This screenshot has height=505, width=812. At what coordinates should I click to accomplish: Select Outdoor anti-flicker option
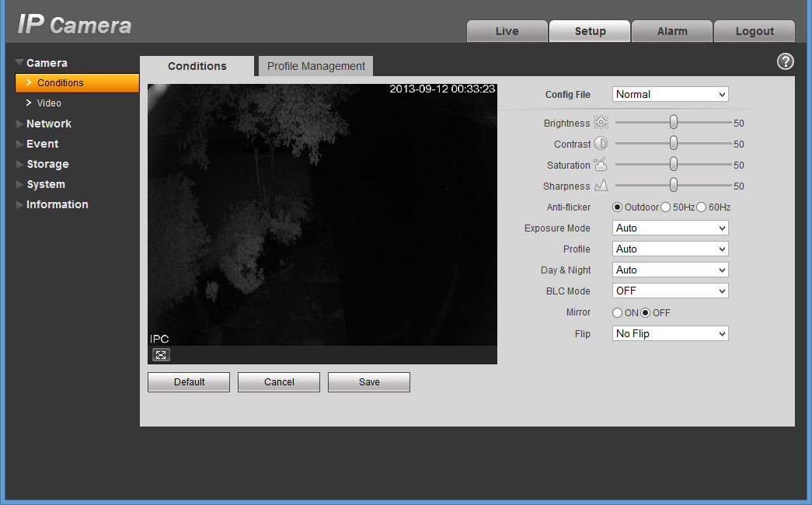pos(617,207)
